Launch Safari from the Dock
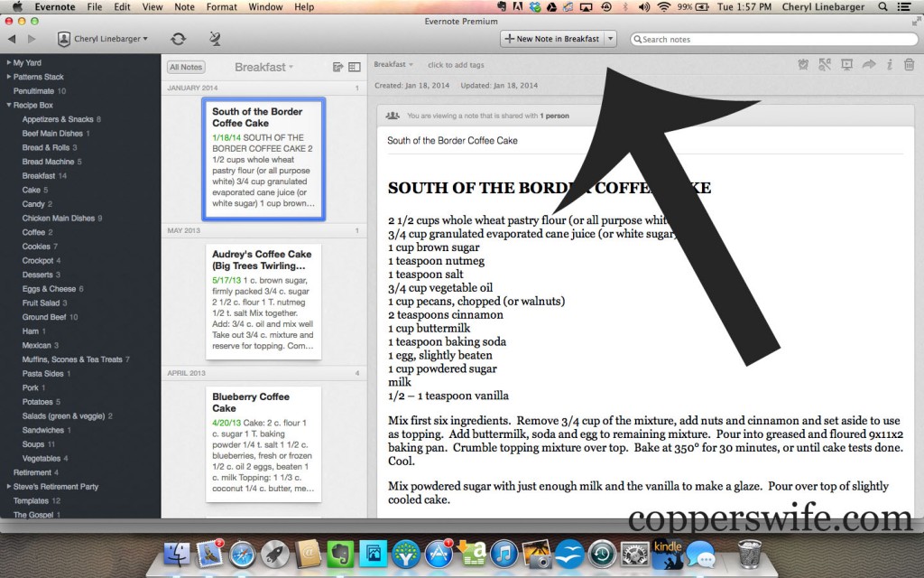Screen dimensions: 924x578 (x=242, y=555)
